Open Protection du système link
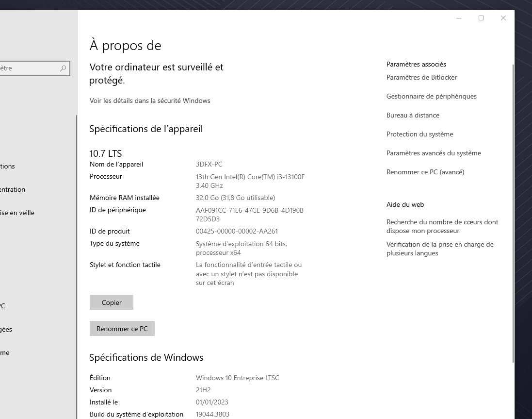532x419 pixels. point(419,134)
